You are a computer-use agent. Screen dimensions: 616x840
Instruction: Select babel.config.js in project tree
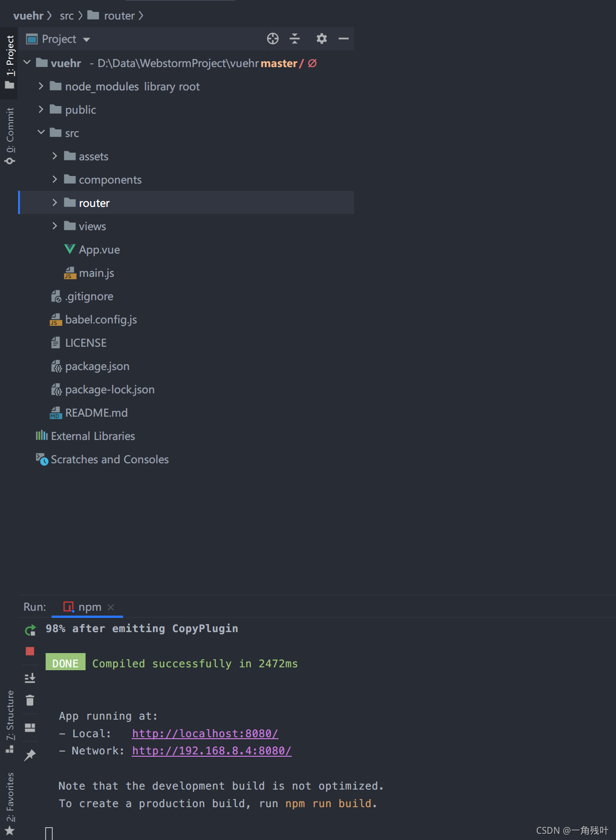tap(101, 320)
